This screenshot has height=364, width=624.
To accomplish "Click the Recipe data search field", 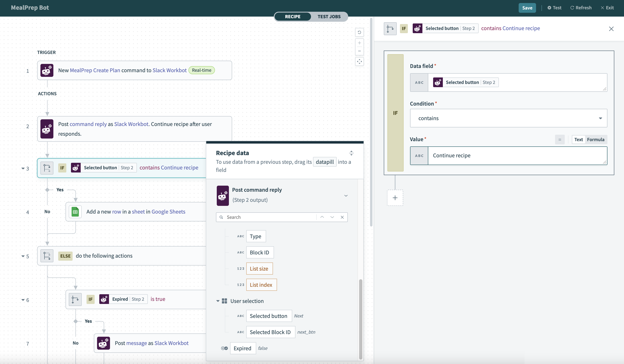I will [x=270, y=217].
